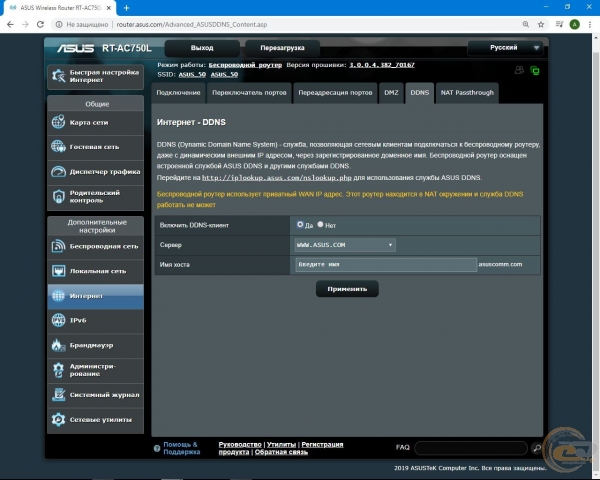
Task: Expand the WWW.ASUS.COM server dropdown
Action: [x=345, y=245]
